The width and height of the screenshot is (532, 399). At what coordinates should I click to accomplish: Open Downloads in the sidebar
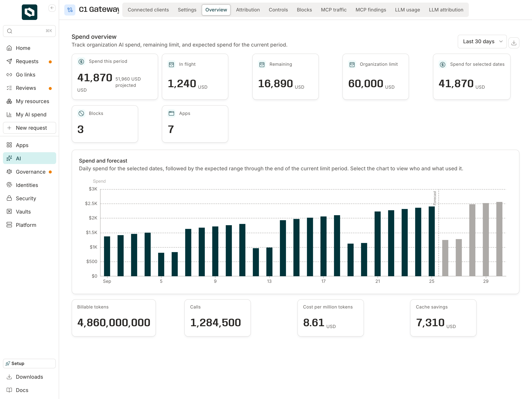coord(29,377)
